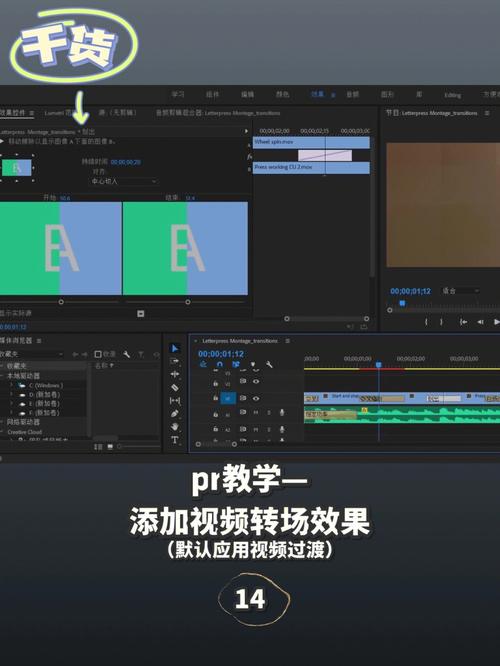The width and height of the screenshot is (500, 666).
Task: Step back one frame in Program monitor
Action: (x=480, y=322)
